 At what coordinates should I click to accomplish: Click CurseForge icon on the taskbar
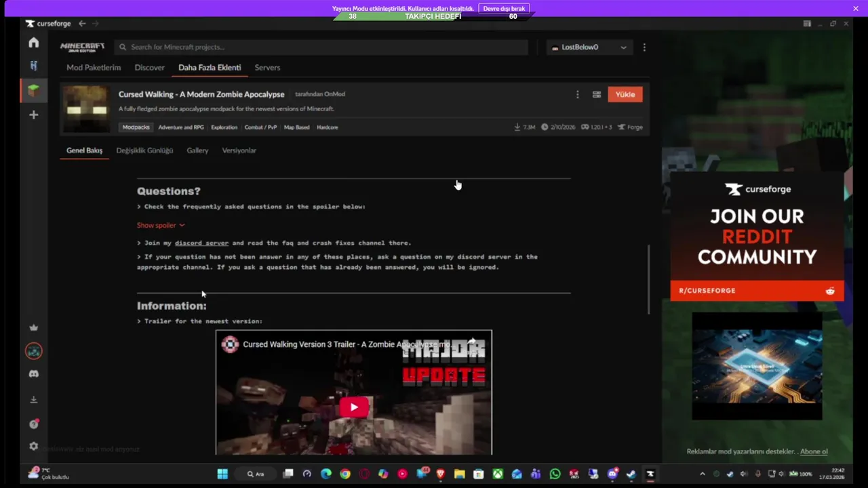click(650, 474)
